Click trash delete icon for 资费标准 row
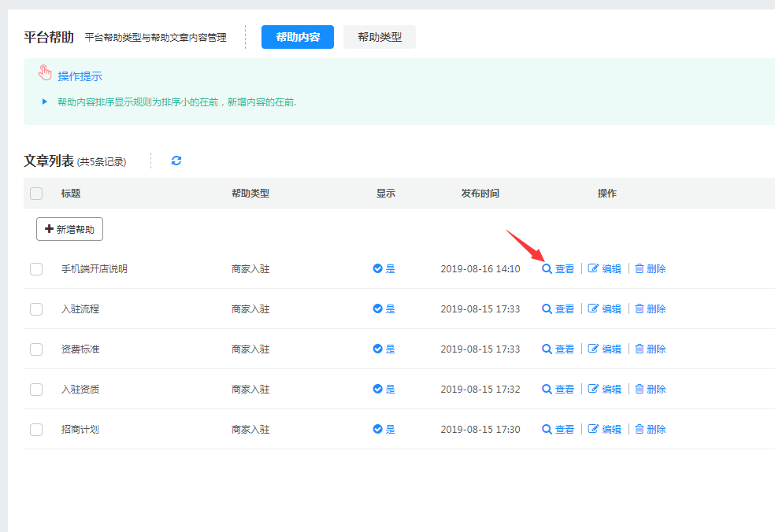This screenshot has height=532, width=775. 640,349
